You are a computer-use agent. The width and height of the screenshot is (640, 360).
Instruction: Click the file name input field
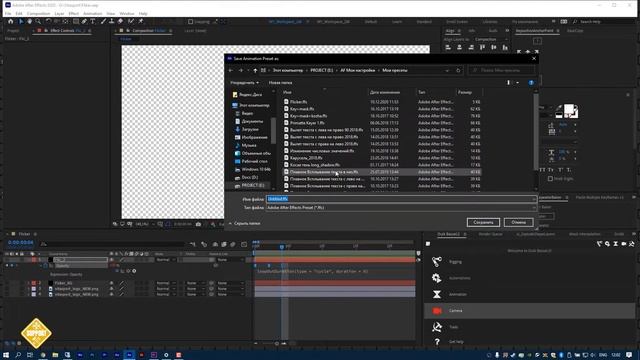tap(400, 199)
